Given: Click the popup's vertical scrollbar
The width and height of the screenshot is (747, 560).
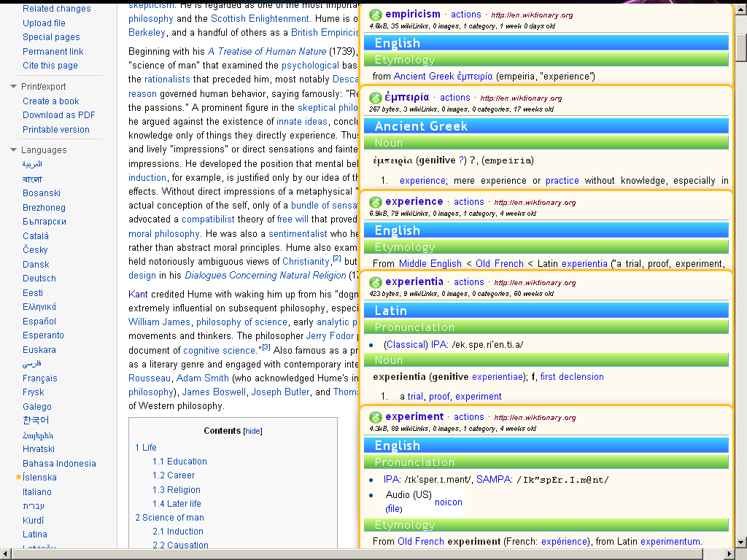Looking at the screenshot, I should tap(739, 44).
